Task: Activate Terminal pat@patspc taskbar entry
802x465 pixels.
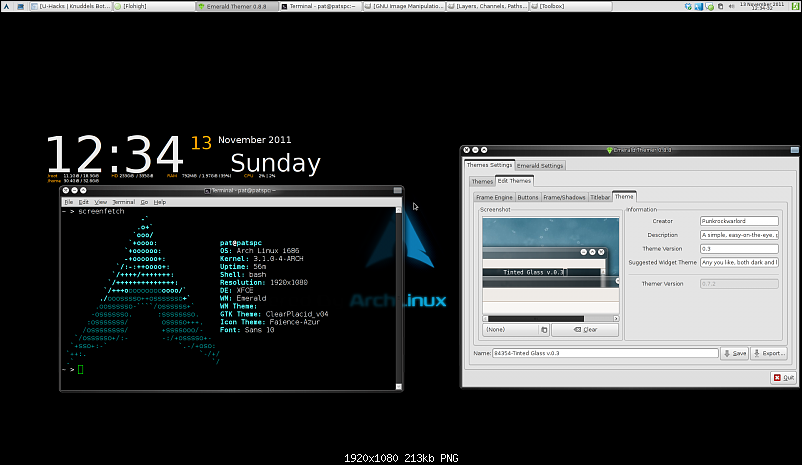Action: (x=321, y=6)
